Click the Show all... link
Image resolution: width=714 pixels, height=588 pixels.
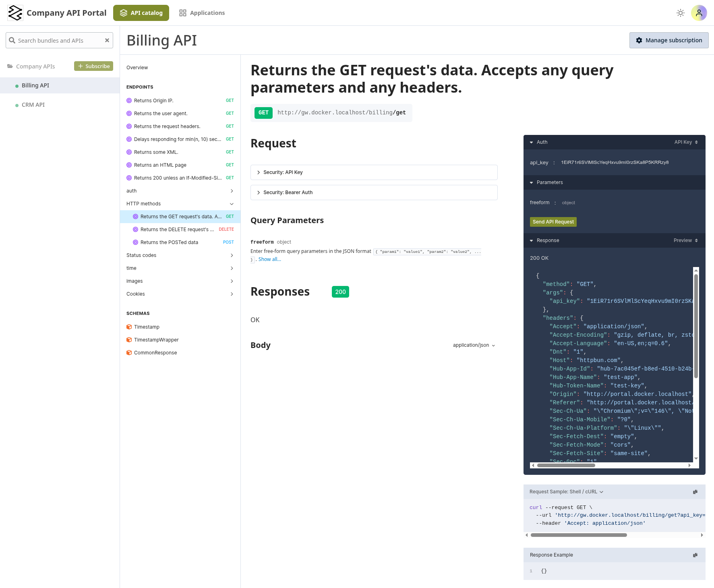coord(269,259)
